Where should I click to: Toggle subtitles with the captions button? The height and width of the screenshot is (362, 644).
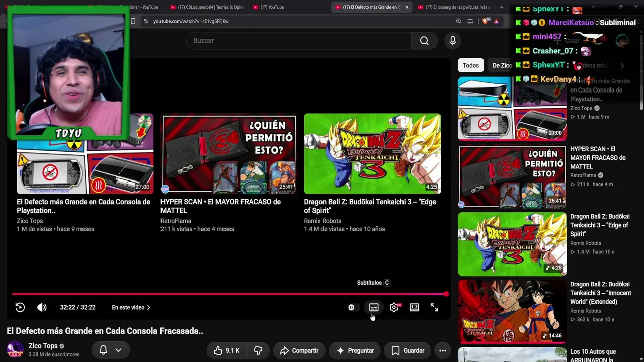pyautogui.click(x=374, y=307)
